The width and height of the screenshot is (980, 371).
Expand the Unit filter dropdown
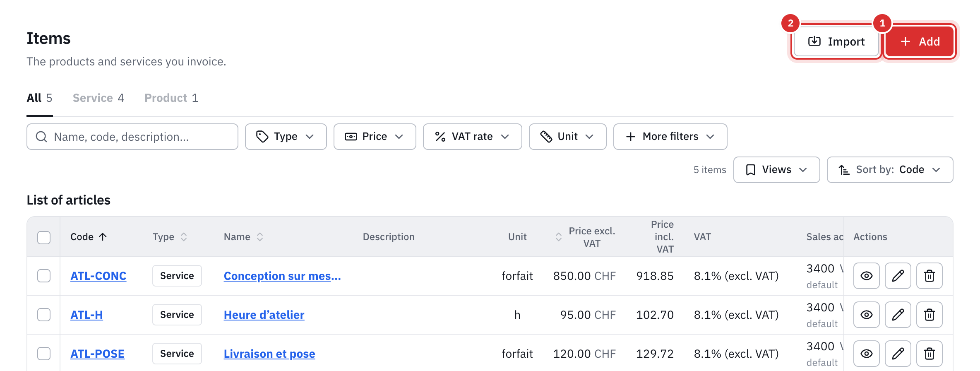(x=567, y=137)
